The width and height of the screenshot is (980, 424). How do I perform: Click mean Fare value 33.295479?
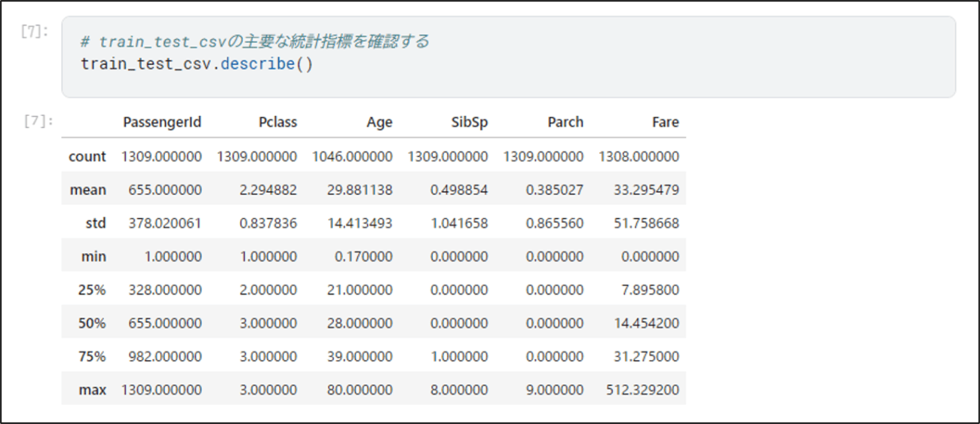point(647,190)
